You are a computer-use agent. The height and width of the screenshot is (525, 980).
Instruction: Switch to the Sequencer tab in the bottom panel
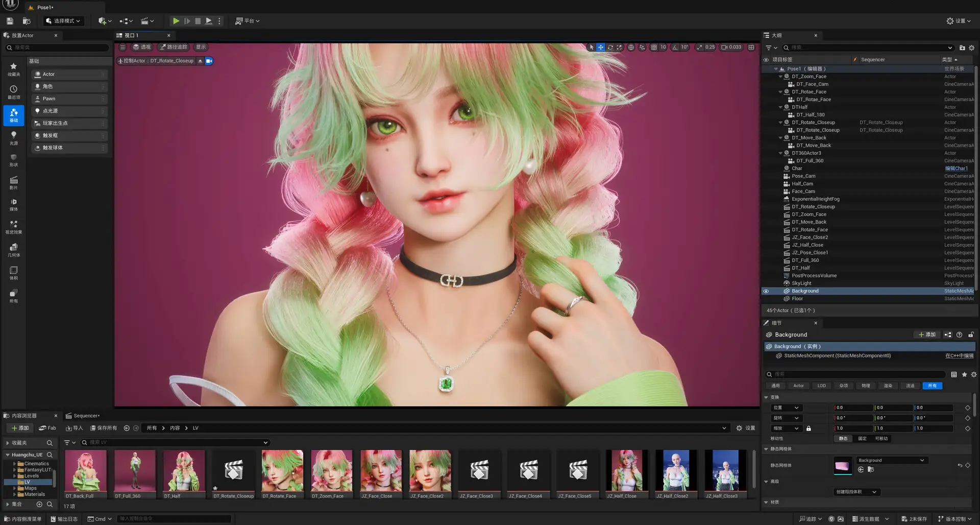point(85,416)
